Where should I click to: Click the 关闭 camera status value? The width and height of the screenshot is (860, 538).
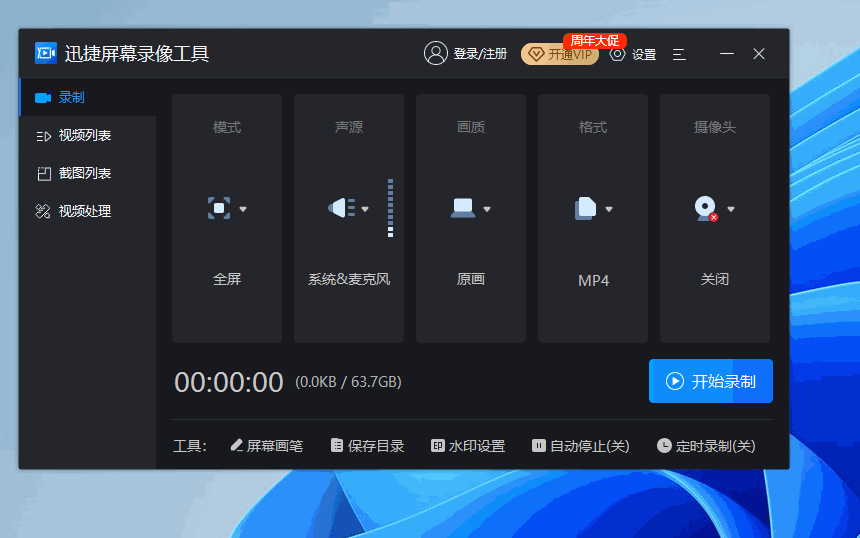tap(715, 279)
